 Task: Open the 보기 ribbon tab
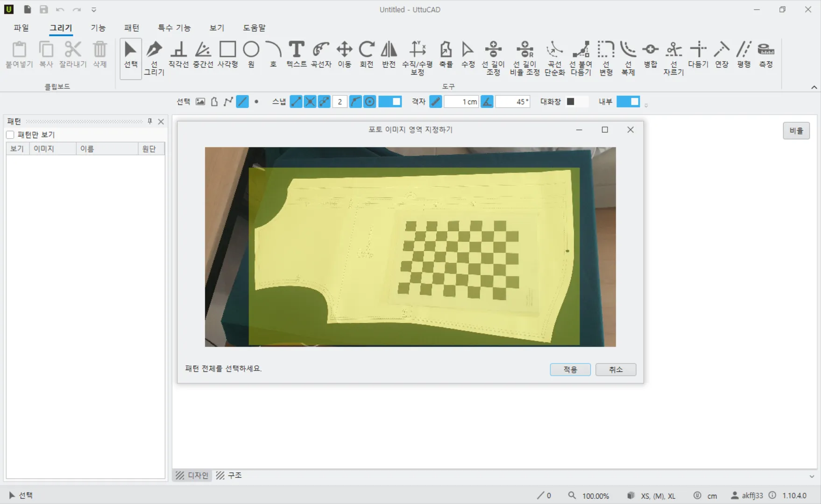(x=217, y=28)
